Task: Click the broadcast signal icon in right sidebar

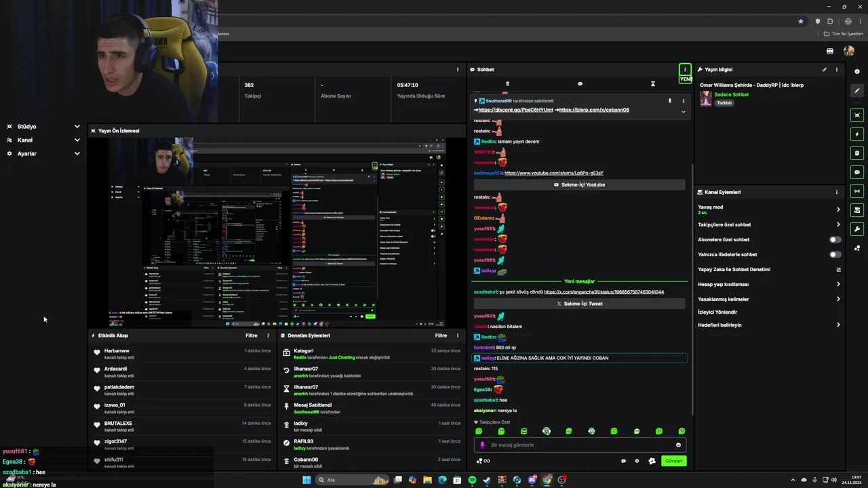Action: point(857,191)
